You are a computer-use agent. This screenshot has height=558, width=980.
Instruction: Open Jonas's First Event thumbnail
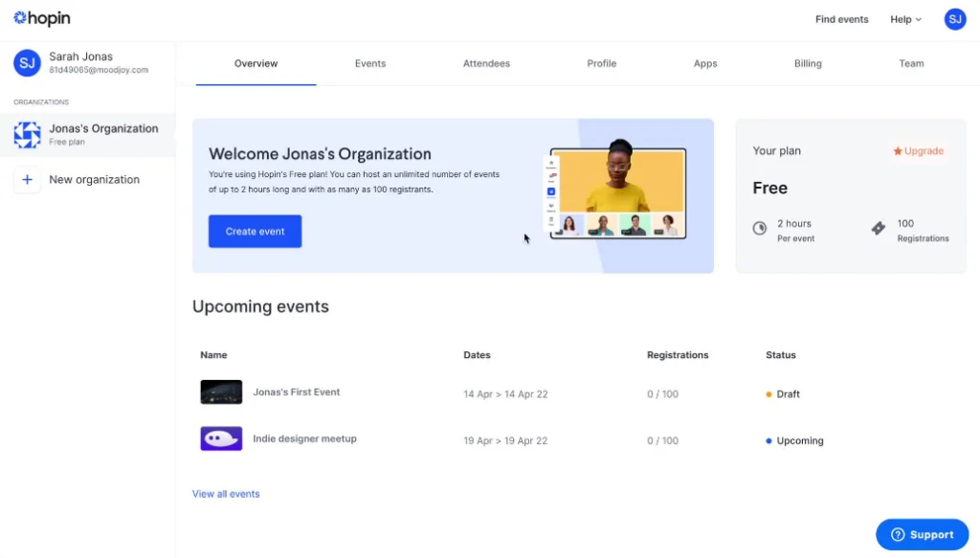click(x=221, y=392)
